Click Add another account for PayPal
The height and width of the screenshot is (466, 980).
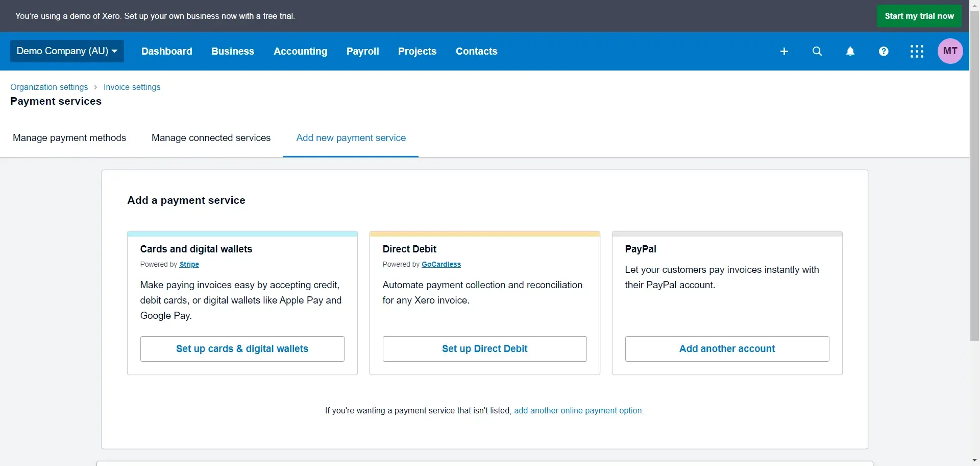(727, 349)
